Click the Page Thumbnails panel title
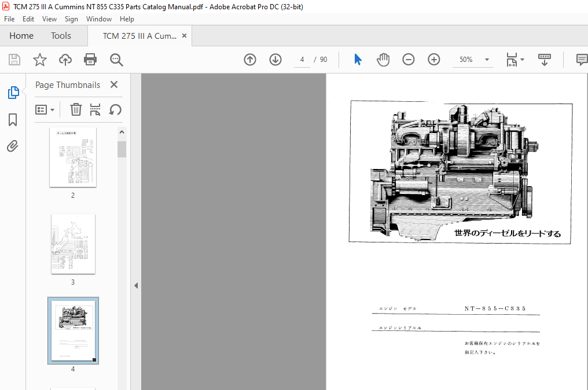Viewport: 588px width, 390px height. pos(68,84)
